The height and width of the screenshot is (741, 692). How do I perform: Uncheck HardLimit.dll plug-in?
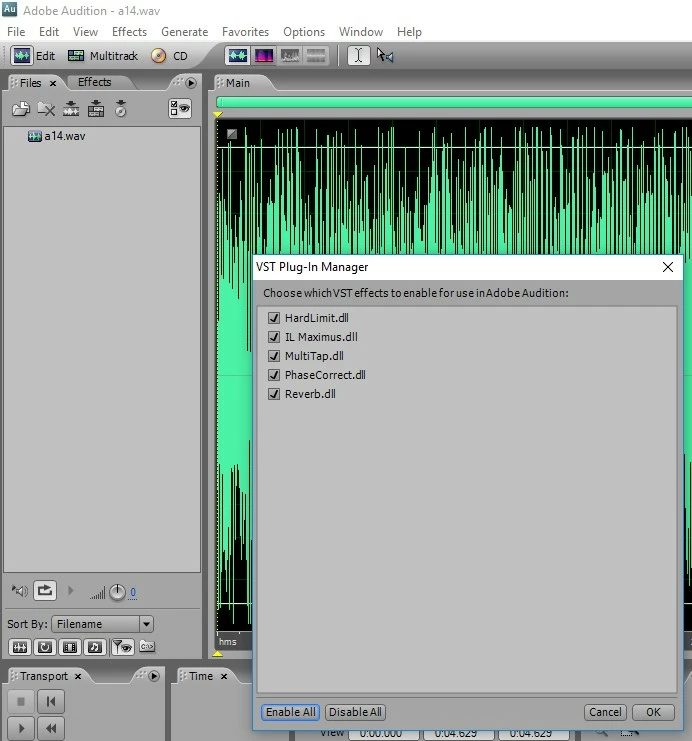click(x=274, y=318)
